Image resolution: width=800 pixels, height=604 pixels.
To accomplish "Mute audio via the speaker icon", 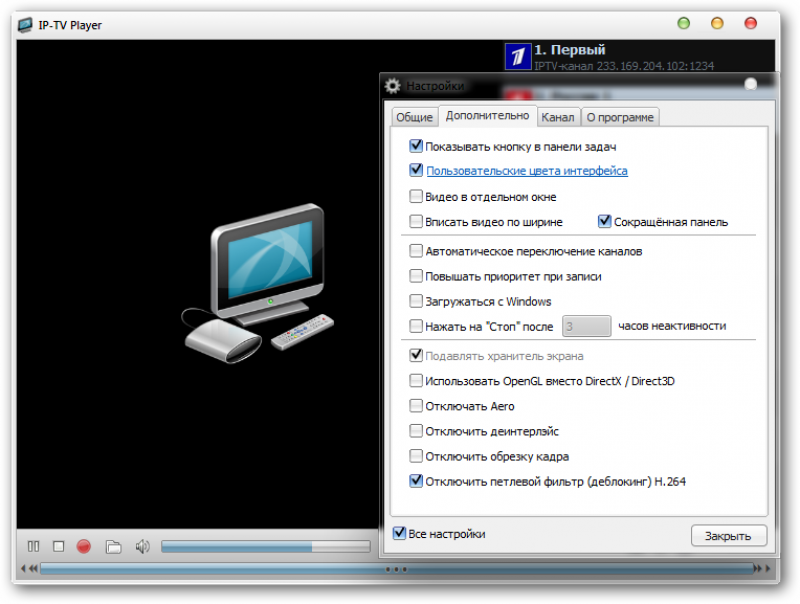I will [141, 546].
